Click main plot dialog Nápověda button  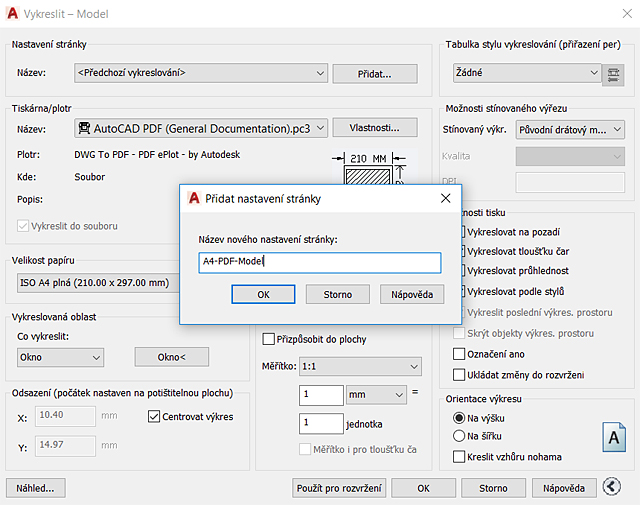[x=564, y=488]
